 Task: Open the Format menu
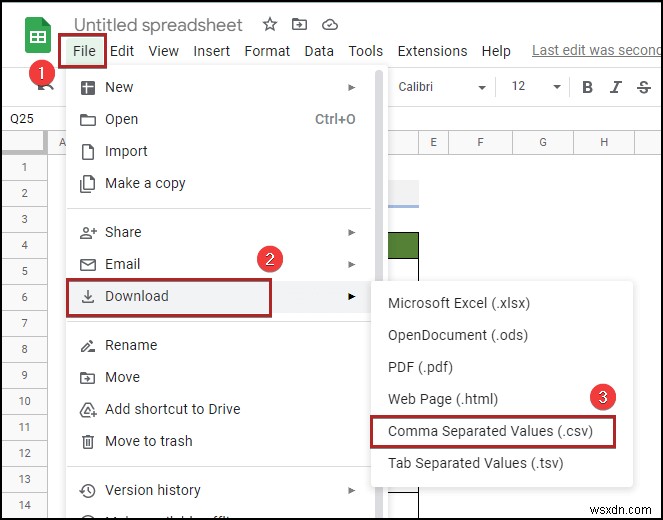coord(267,51)
